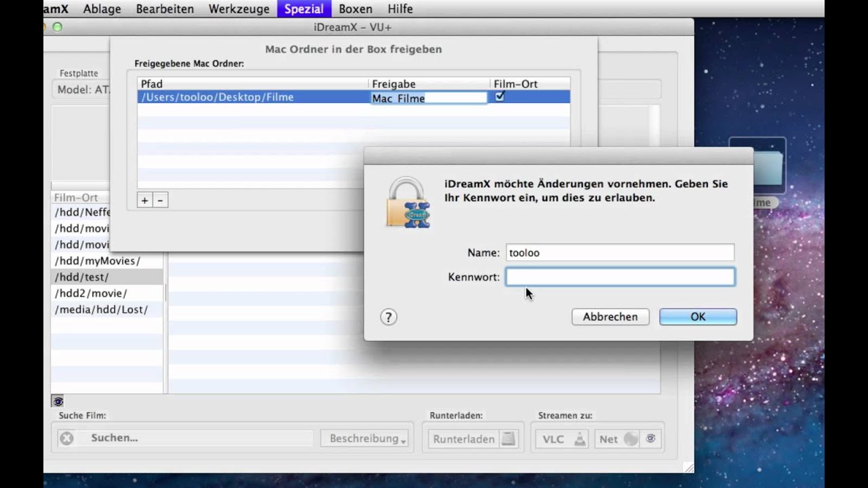Remove shared folder with minus button
This screenshot has width=868, height=488.
pyautogui.click(x=160, y=200)
